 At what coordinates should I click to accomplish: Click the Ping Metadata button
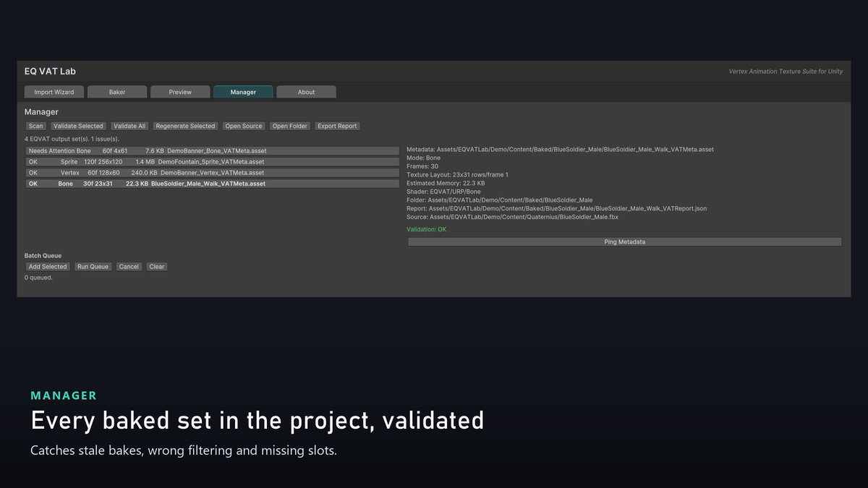coord(624,242)
